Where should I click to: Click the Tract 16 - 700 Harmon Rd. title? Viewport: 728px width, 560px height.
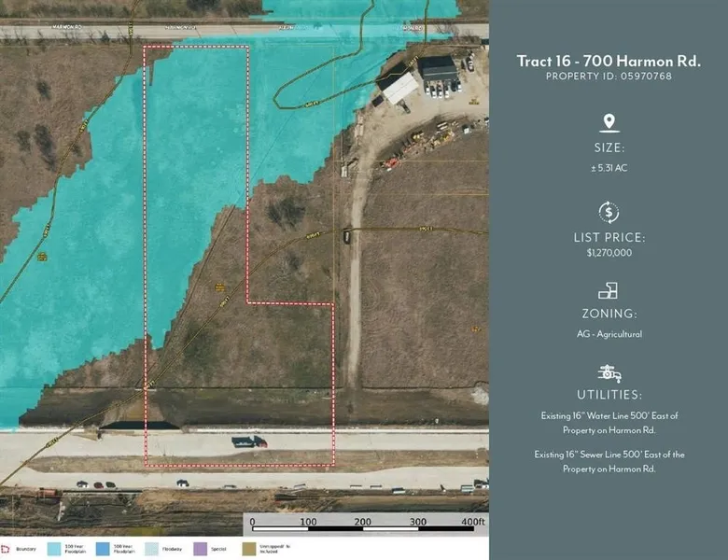point(609,61)
